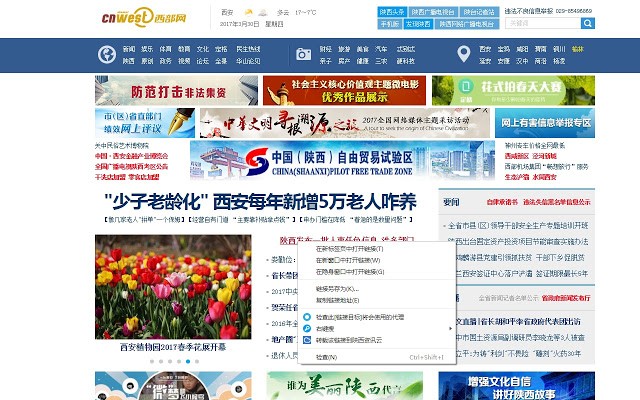The width and height of the screenshot is (640, 400).
Task: Click the weather icon next to 西安
Action: pyautogui.click(x=249, y=11)
